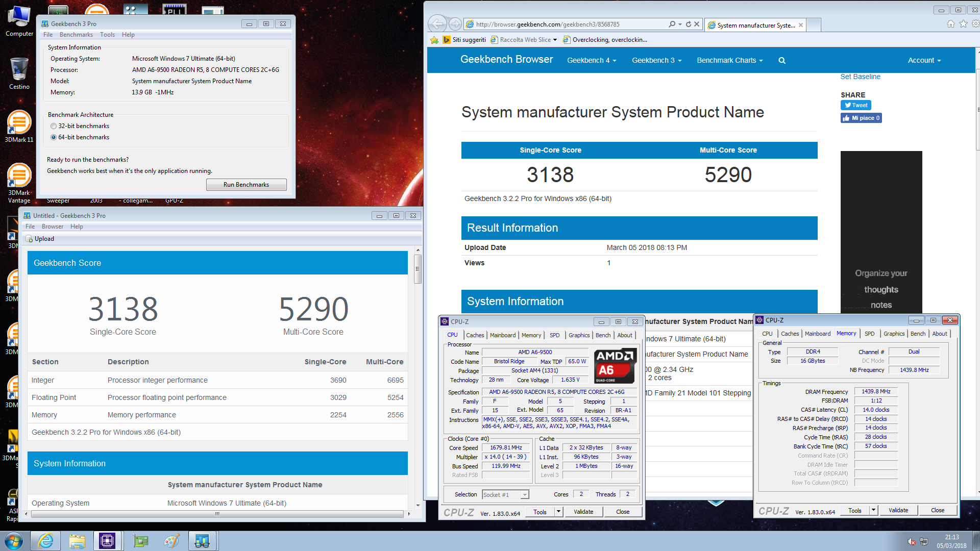Open Graphics tab in CPU-Z memory window
Screen dimensions: 980x551
click(894, 334)
